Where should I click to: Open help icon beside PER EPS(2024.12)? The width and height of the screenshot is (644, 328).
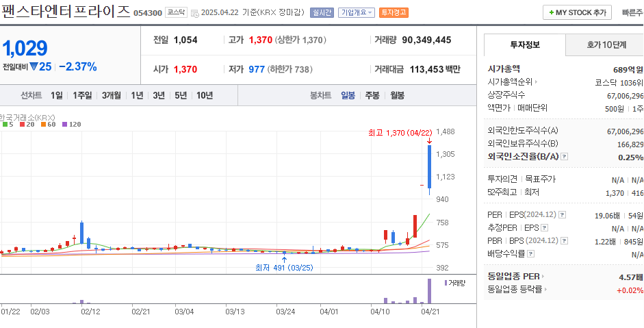coord(563,215)
